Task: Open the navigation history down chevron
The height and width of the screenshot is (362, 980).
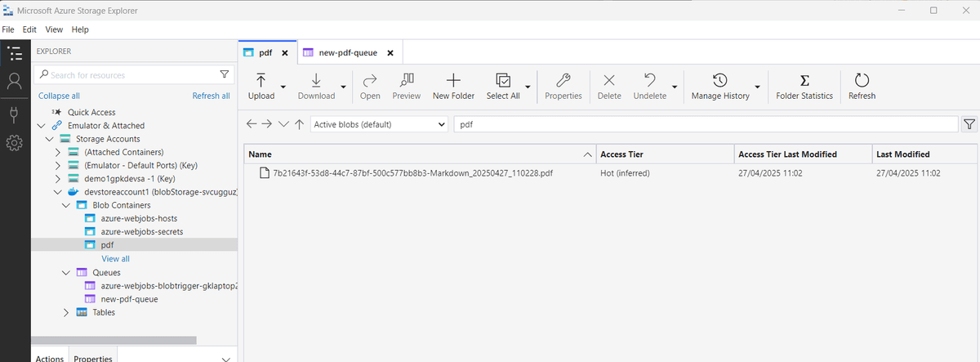Action: [x=283, y=124]
